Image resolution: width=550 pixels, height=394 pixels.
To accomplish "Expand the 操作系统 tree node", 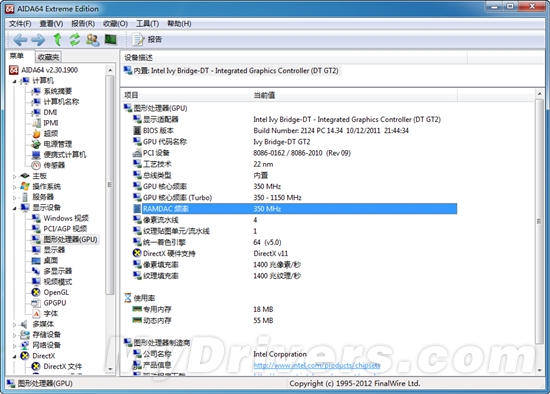I will coord(14,187).
